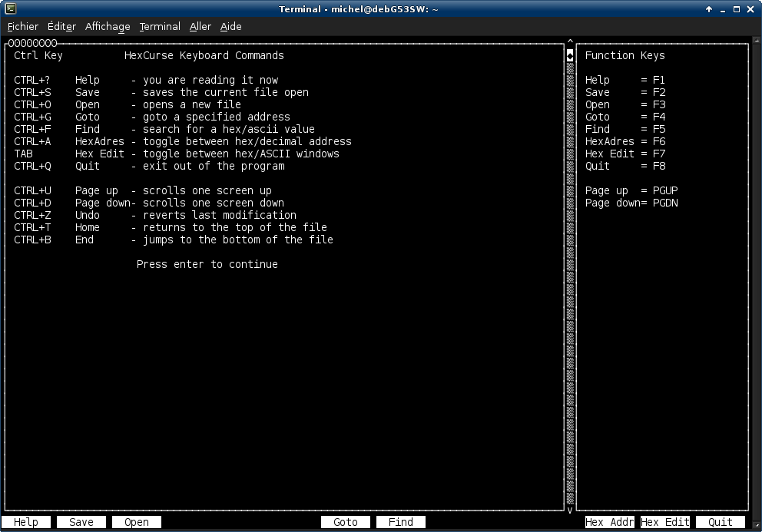Click the Find button in bottom bar

pyautogui.click(x=401, y=522)
